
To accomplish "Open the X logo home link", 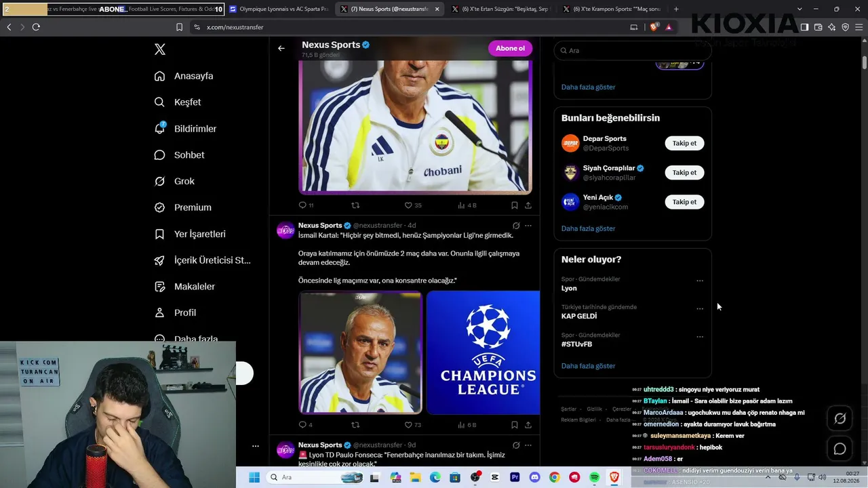I will click(160, 49).
